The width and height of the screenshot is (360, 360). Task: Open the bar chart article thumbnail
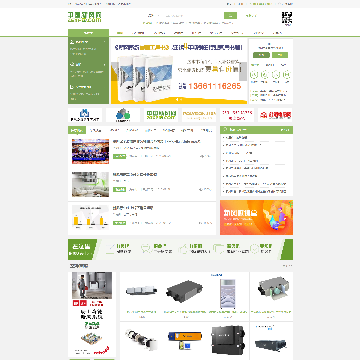coord(90,217)
